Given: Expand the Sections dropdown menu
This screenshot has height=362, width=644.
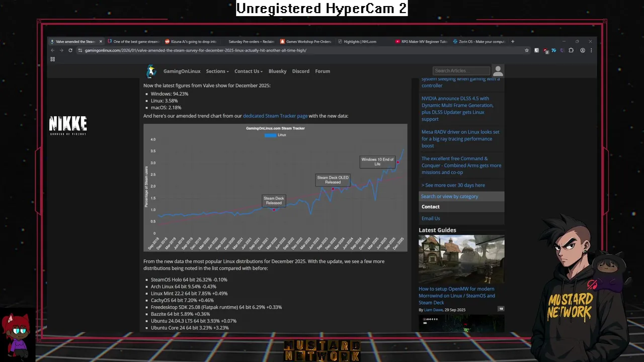Looking at the screenshot, I should click(x=217, y=71).
